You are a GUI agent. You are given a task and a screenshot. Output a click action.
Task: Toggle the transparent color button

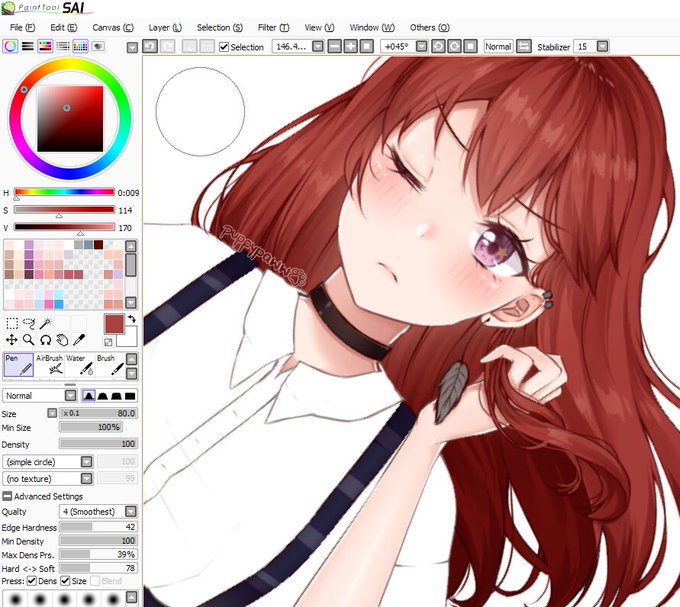click(x=108, y=342)
